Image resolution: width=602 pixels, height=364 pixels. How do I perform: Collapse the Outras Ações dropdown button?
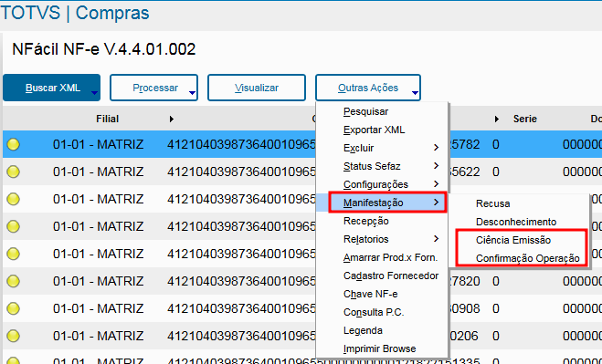(368, 88)
